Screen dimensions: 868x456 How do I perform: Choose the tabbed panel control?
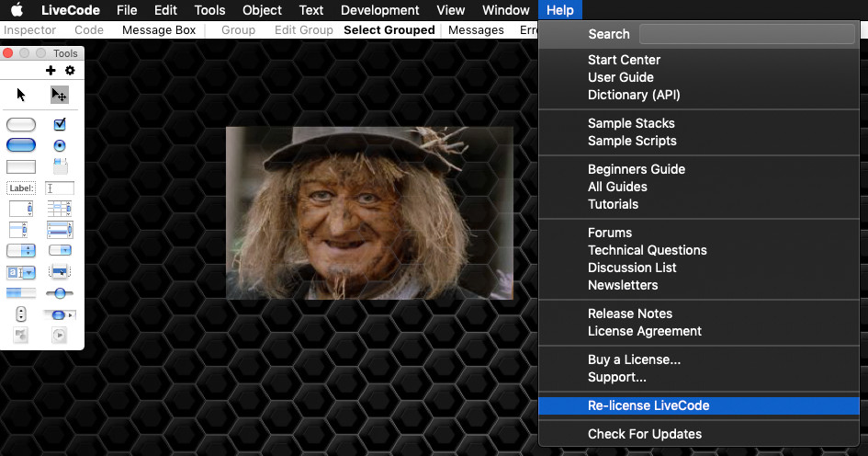(60, 166)
